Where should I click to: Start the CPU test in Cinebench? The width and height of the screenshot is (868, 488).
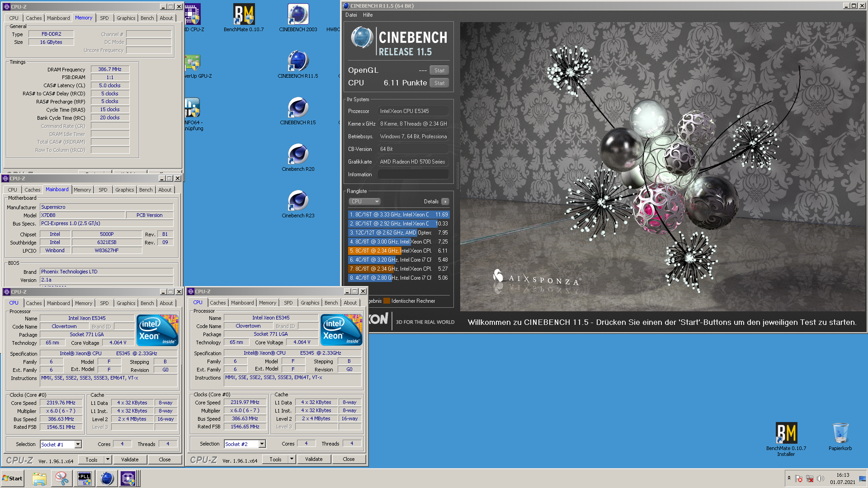439,83
